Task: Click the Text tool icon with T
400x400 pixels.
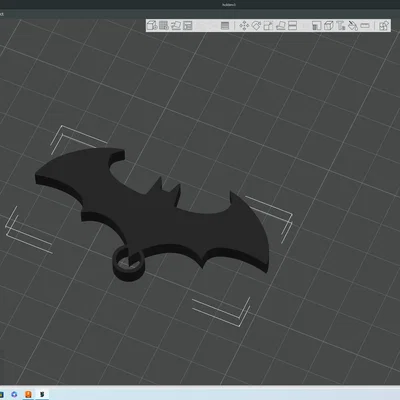Action: point(340,25)
